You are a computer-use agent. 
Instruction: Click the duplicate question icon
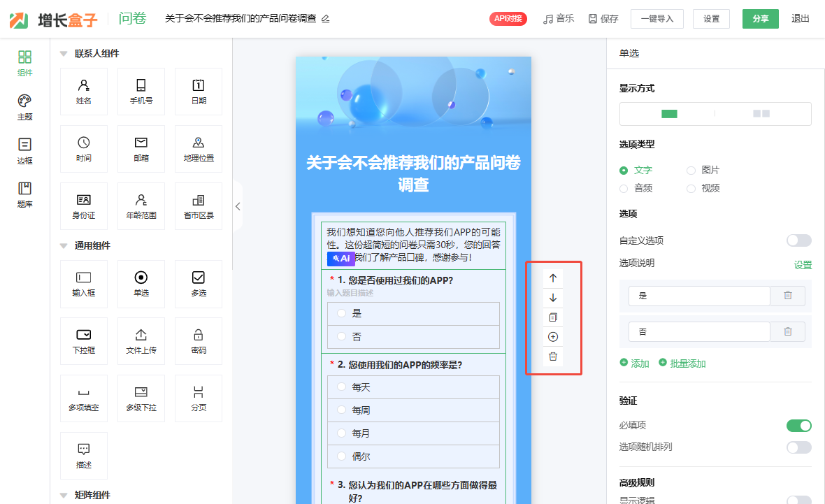[553, 317]
